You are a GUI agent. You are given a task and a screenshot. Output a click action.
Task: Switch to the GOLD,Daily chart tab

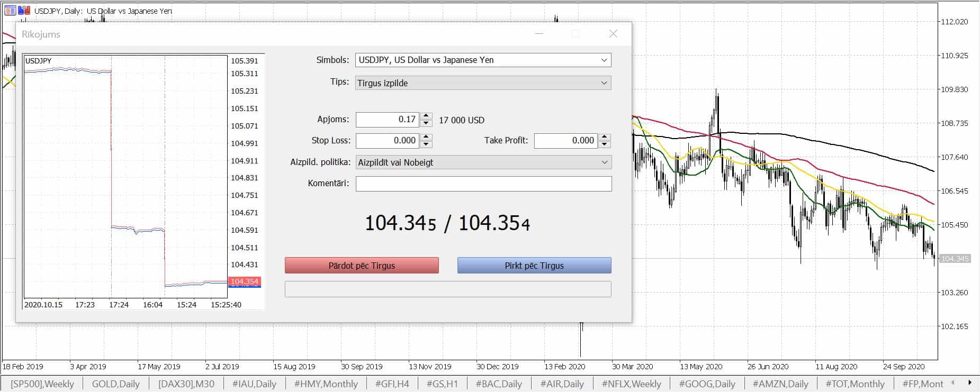point(115,384)
